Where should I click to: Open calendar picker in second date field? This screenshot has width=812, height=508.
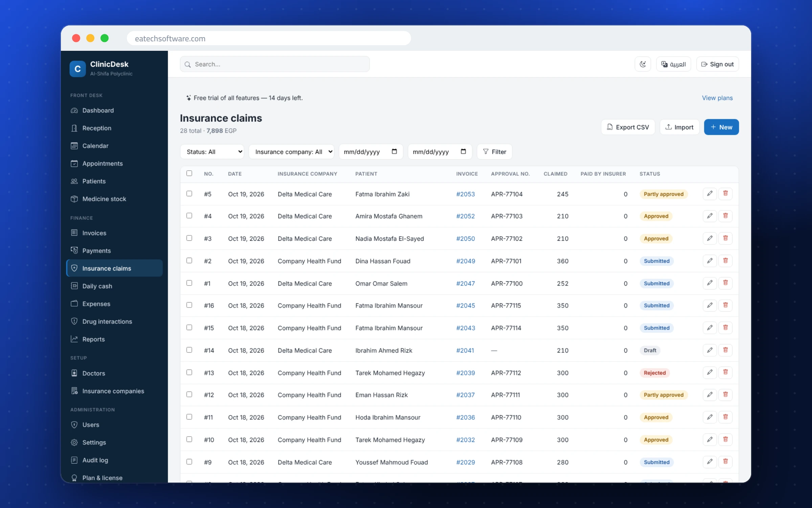[x=463, y=151]
